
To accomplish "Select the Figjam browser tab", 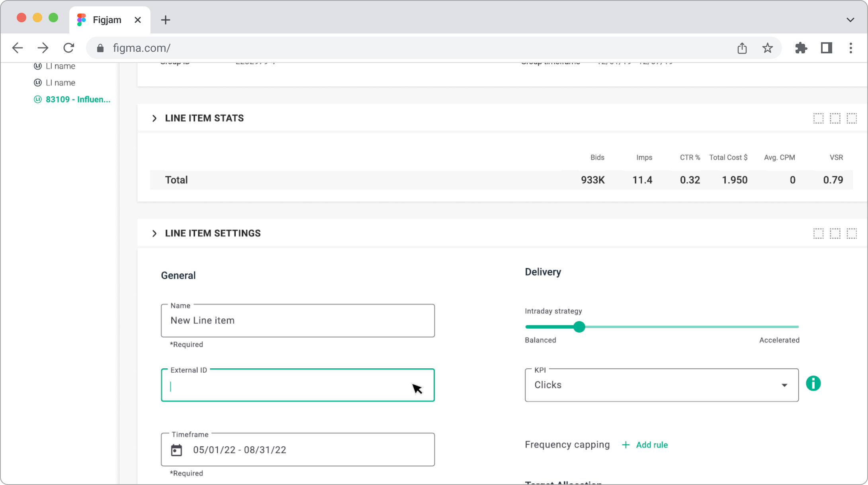I will pyautogui.click(x=110, y=20).
